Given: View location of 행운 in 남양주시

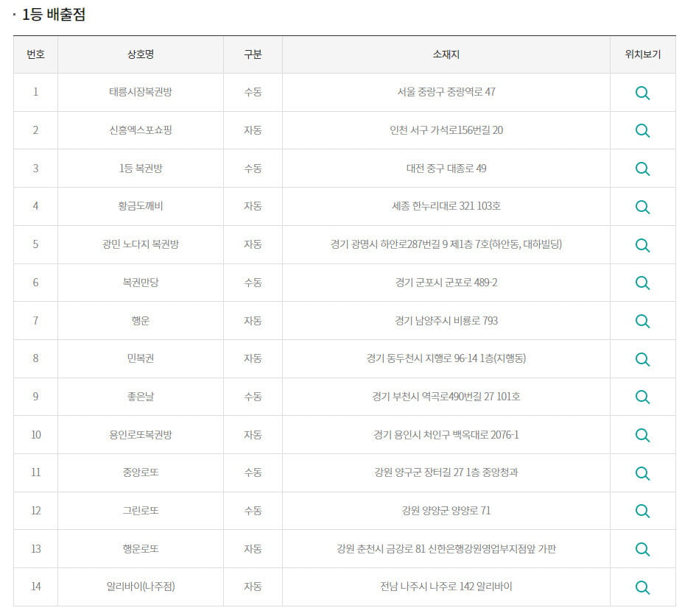Looking at the screenshot, I should pyautogui.click(x=642, y=321).
